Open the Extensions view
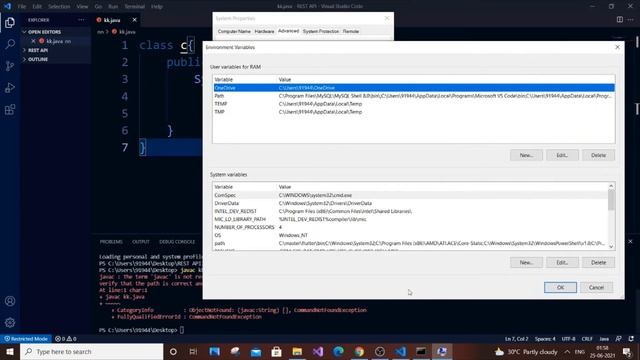640x360 pixels. point(10,109)
